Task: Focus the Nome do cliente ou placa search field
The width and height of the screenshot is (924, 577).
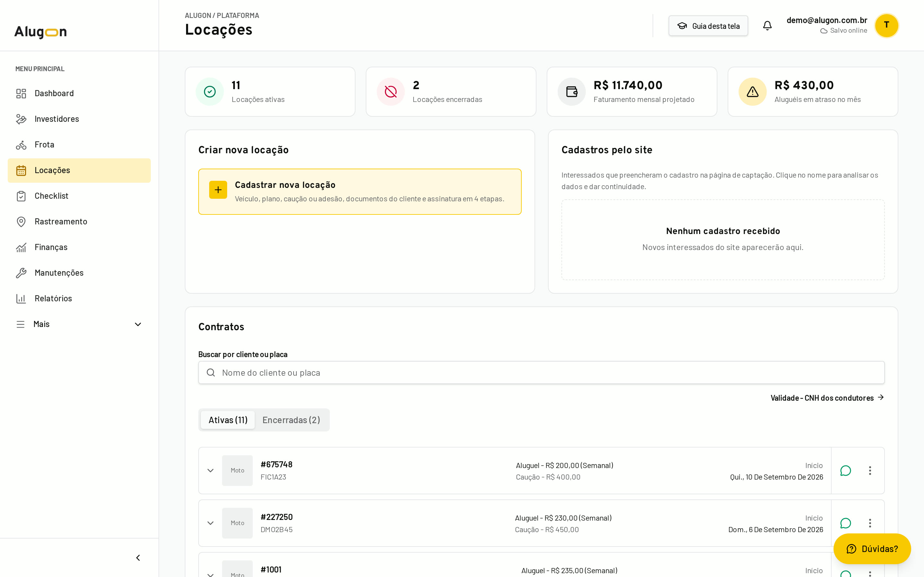Action: [x=541, y=372]
